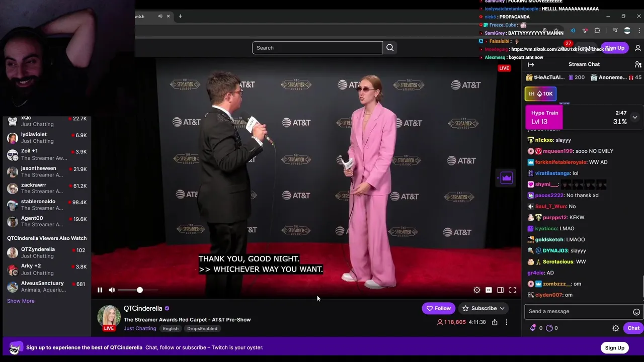Click the DYNAJ03 username in chat

pos(555,250)
